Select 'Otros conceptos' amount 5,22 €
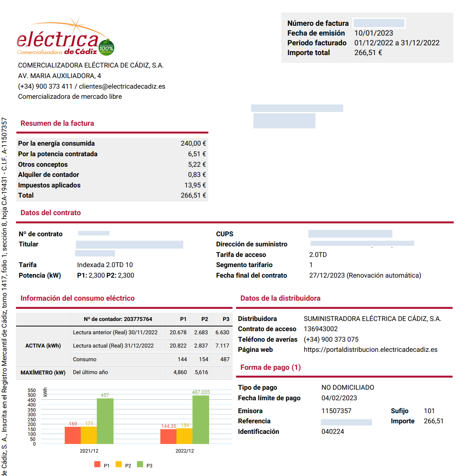The height and width of the screenshot is (476, 467). pos(197,164)
